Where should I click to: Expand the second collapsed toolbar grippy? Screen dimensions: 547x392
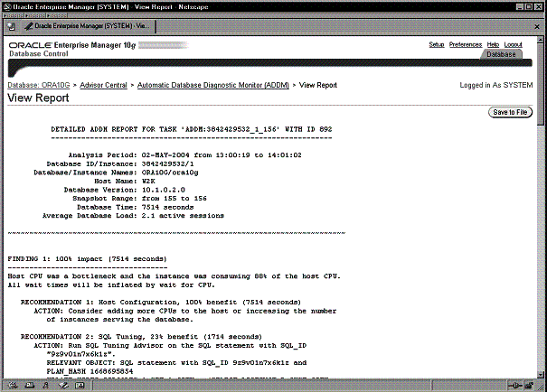click(x=35, y=15)
